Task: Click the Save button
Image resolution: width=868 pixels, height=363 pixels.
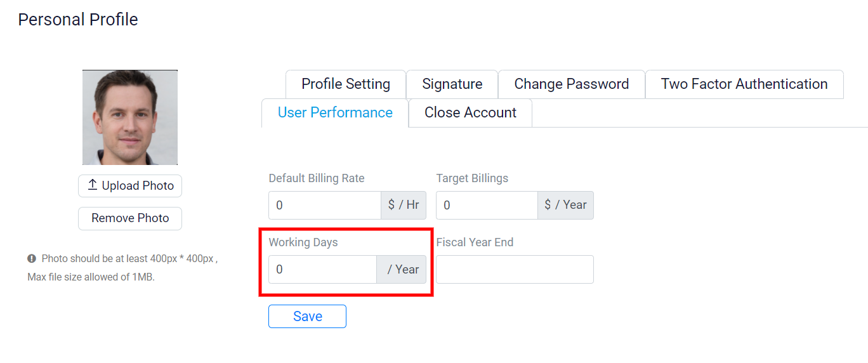Action: click(x=307, y=316)
